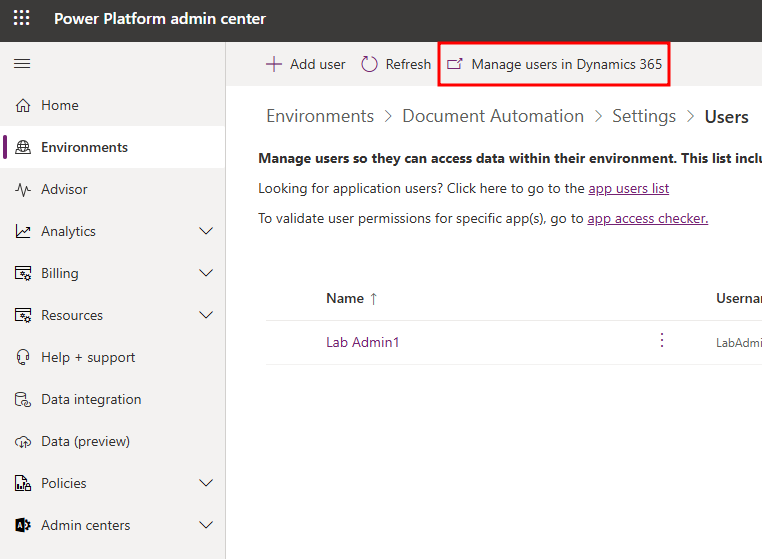Viewport: 762px width, 559px height.
Task: Click Admin centers label in sidebar
Action: (x=86, y=525)
